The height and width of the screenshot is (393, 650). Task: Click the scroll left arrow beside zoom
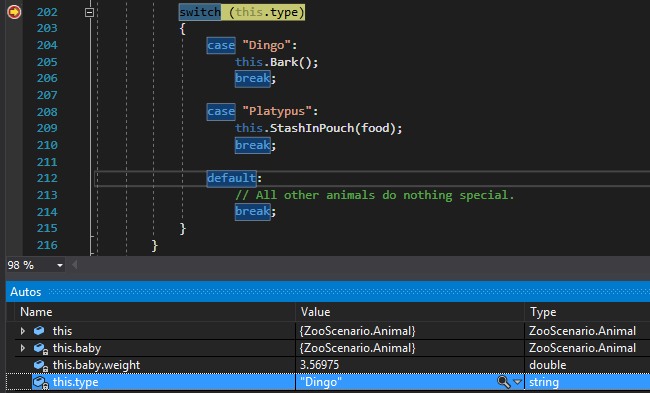(75, 264)
